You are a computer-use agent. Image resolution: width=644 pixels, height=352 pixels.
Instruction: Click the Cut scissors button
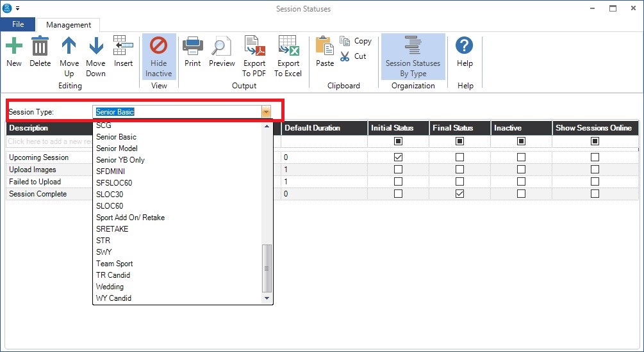coord(353,56)
